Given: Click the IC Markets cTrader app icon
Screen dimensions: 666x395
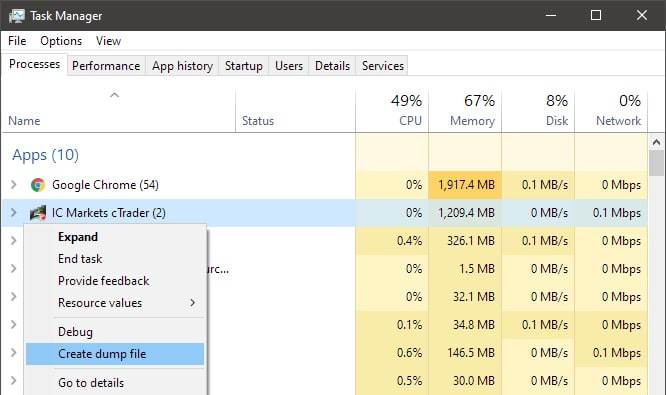Looking at the screenshot, I should (x=38, y=213).
